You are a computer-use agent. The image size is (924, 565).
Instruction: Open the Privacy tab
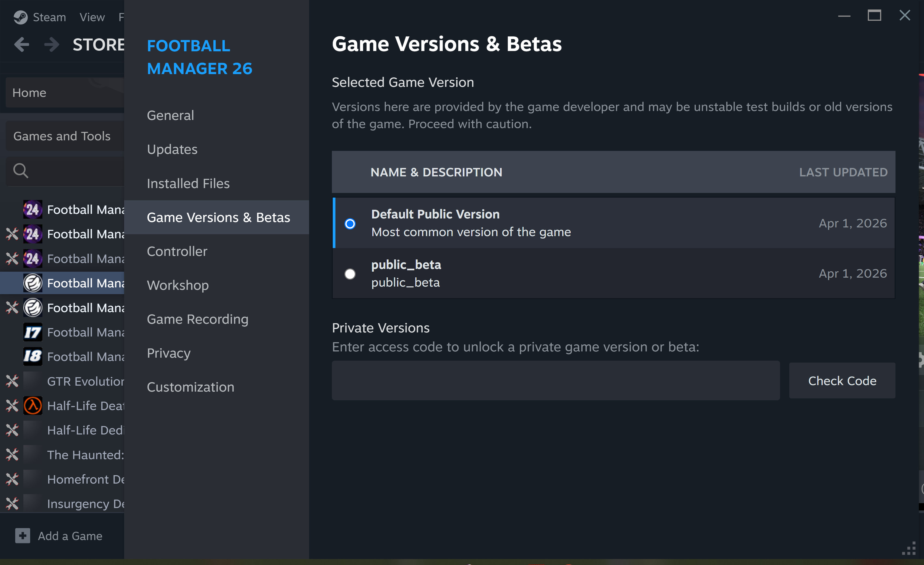pos(216,353)
